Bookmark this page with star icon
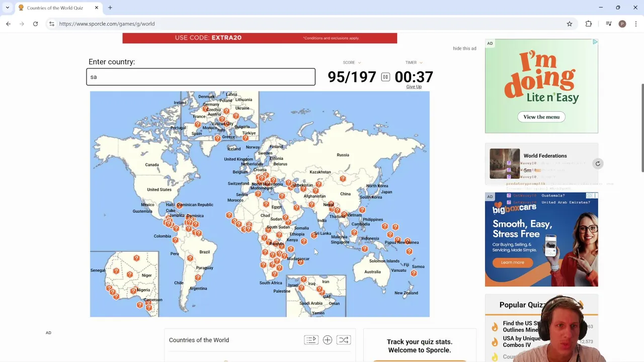Screen dimensions: 644x362 pyautogui.click(x=570, y=24)
